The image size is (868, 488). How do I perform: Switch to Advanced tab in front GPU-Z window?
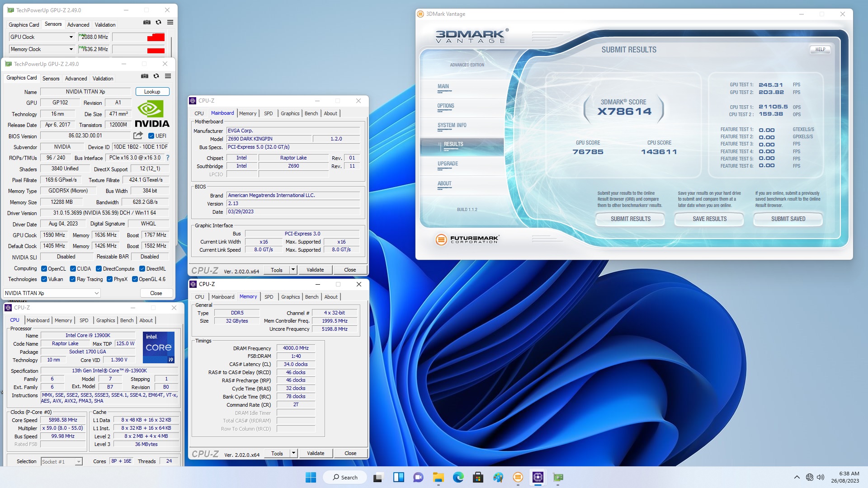point(76,79)
